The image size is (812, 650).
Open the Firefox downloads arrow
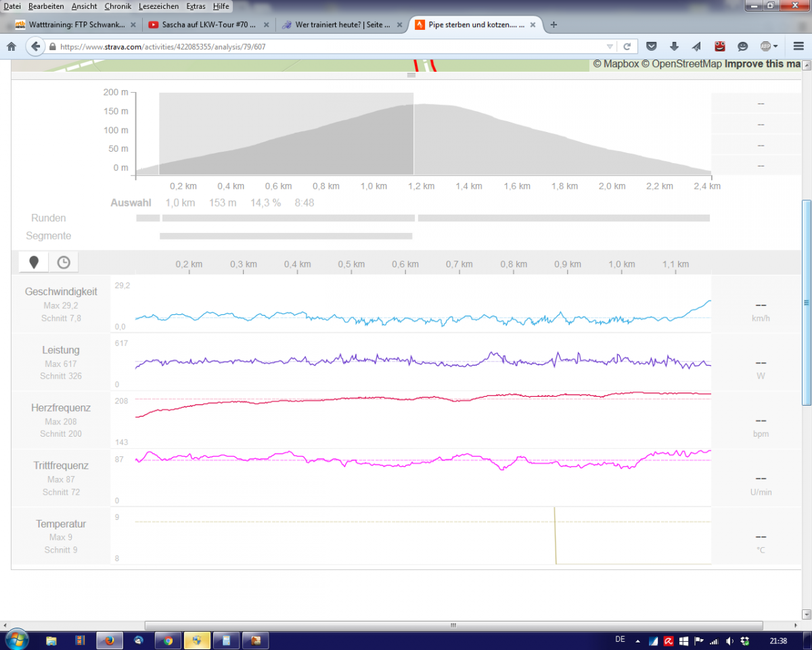pos(674,47)
